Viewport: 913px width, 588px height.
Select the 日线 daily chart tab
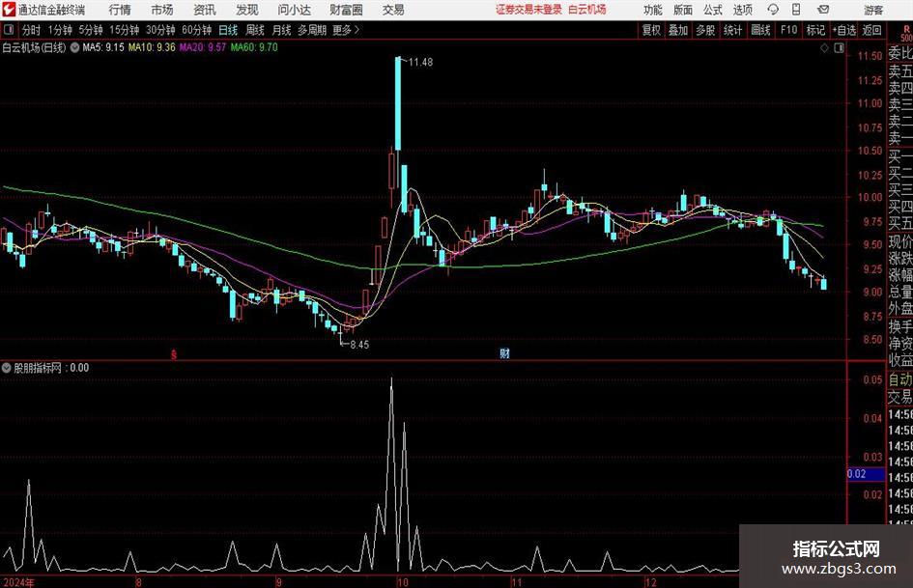click(228, 30)
